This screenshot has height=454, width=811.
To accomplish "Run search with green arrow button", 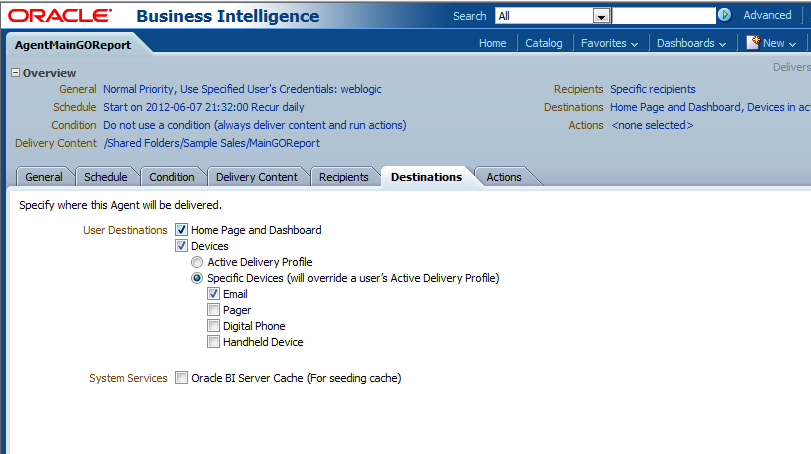I will (725, 15).
